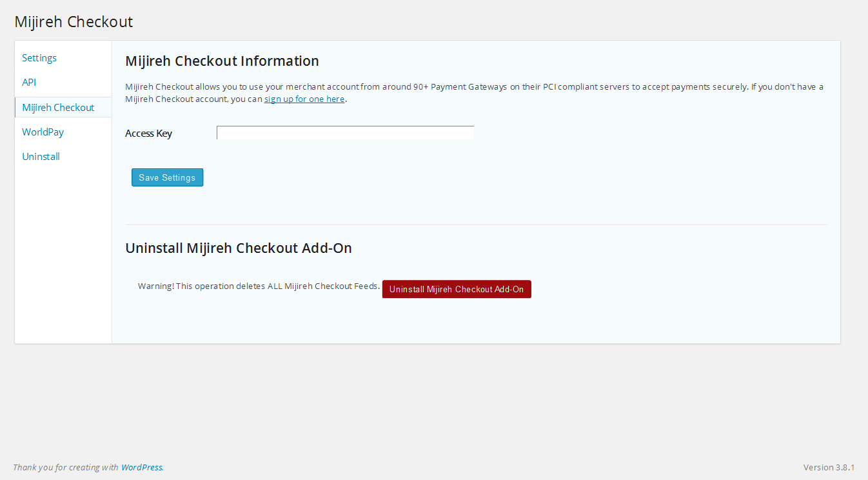Viewport: 868px width, 480px height.
Task: Open the Uninstall tab
Action: (41, 157)
